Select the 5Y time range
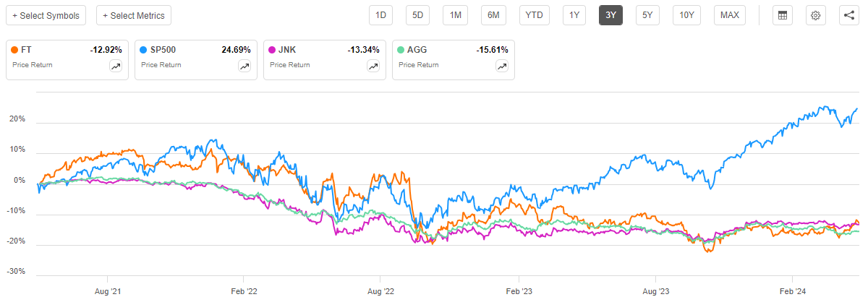The width and height of the screenshot is (868, 297). tap(647, 15)
